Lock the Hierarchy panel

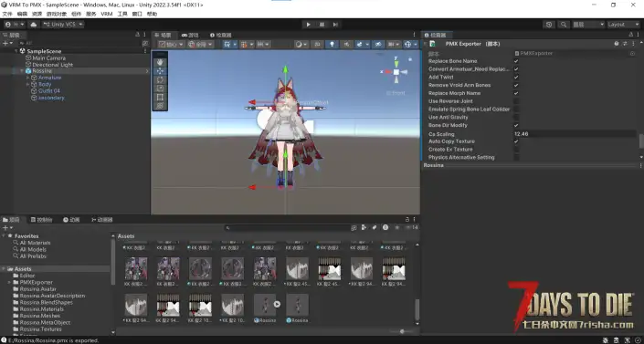[138, 35]
